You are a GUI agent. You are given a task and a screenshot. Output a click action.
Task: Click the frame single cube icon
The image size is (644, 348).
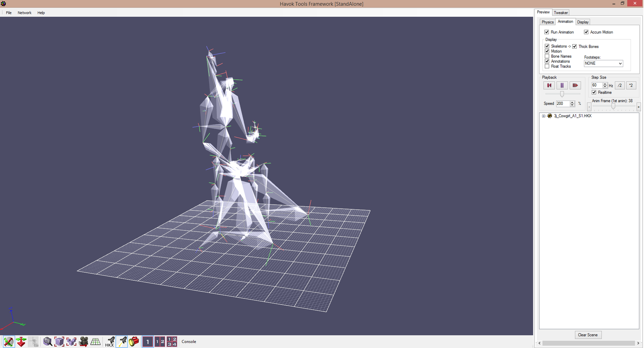click(59, 342)
